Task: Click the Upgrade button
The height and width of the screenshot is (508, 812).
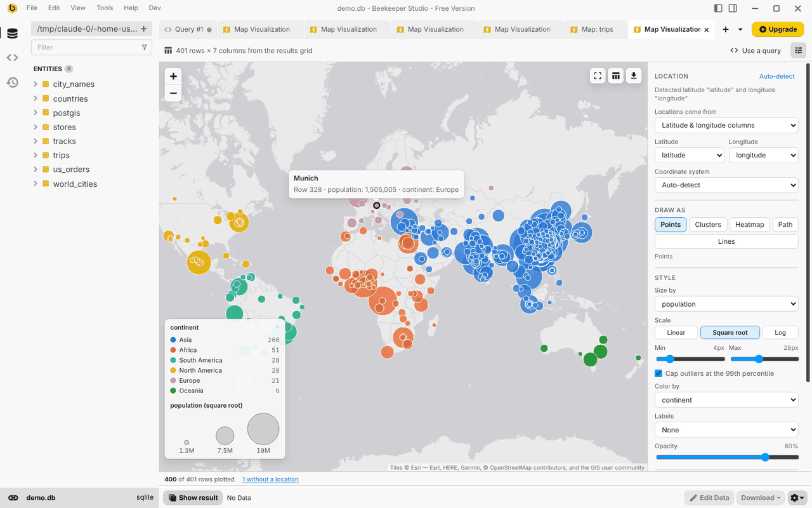Action: click(x=778, y=29)
